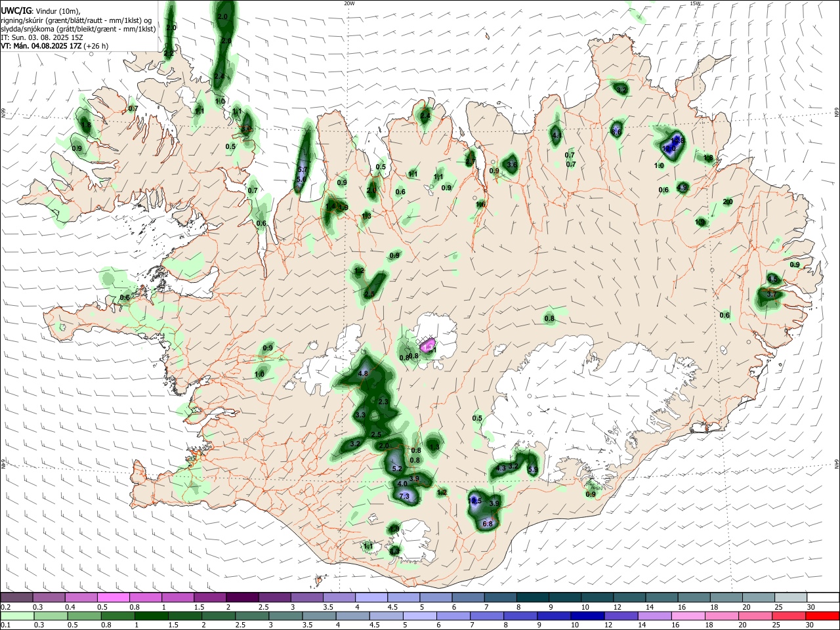Viewport: 840px width, 630px height.
Task: Click the 2.3 precipitation value on the map
Action: (384, 402)
